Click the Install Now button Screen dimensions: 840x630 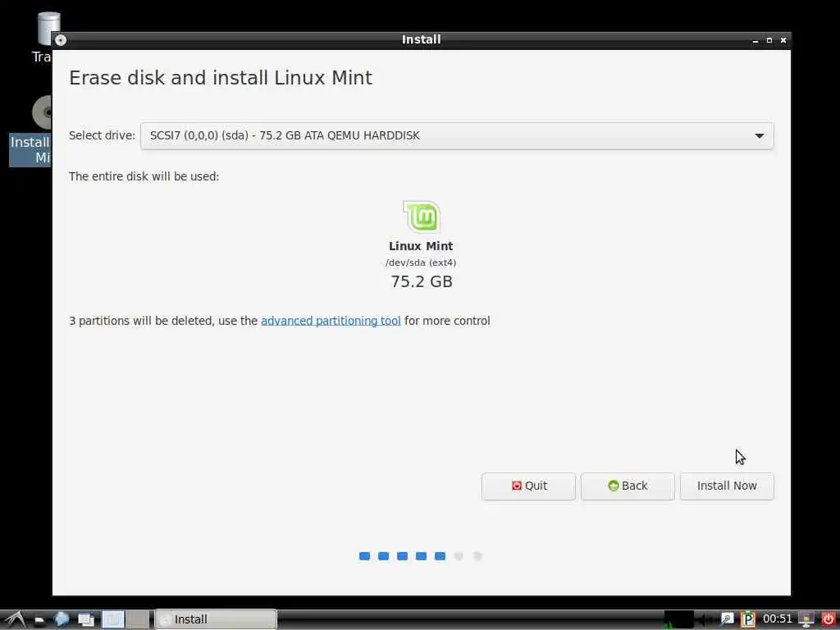click(727, 486)
